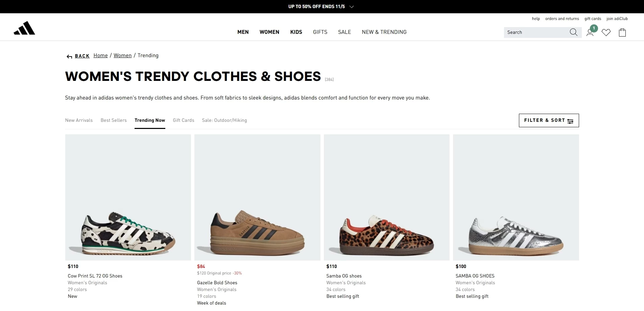This screenshot has width=644, height=311.
Task: Select the New Arrivals tab
Action: point(79,120)
